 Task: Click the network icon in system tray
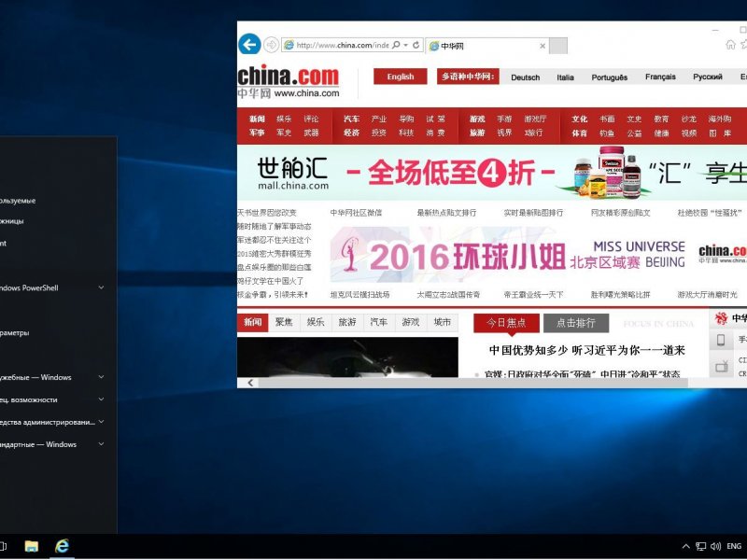click(701, 546)
